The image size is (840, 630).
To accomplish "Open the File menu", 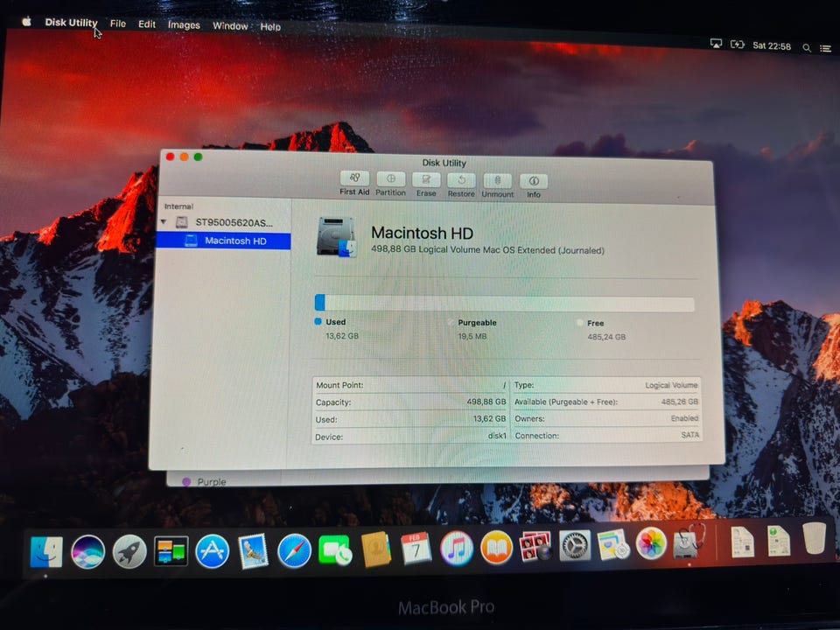I will point(118,24).
